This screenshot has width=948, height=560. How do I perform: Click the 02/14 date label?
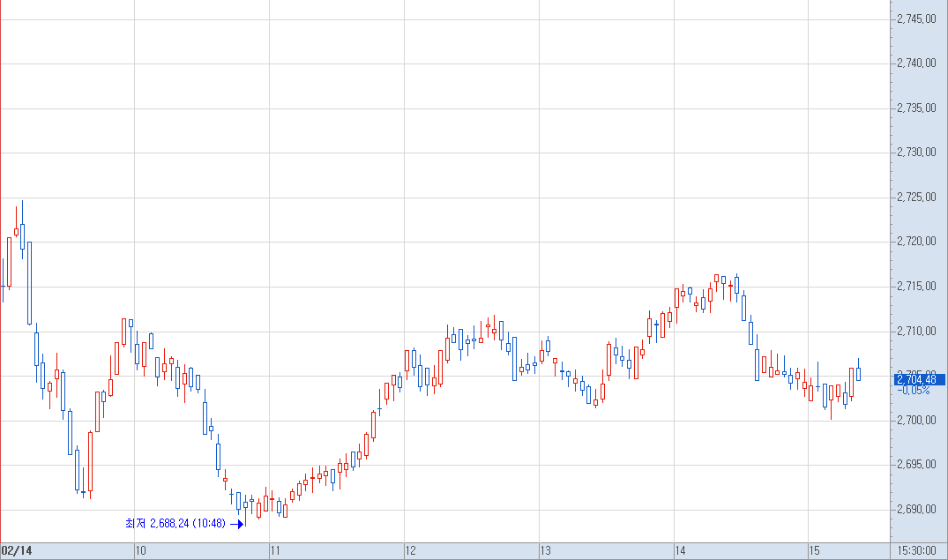[17, 550]
